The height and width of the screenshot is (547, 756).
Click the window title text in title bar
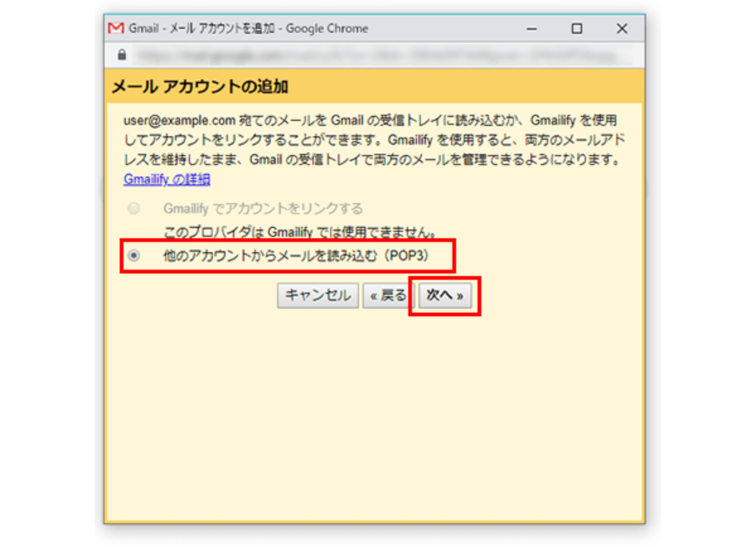pos(248,29)
